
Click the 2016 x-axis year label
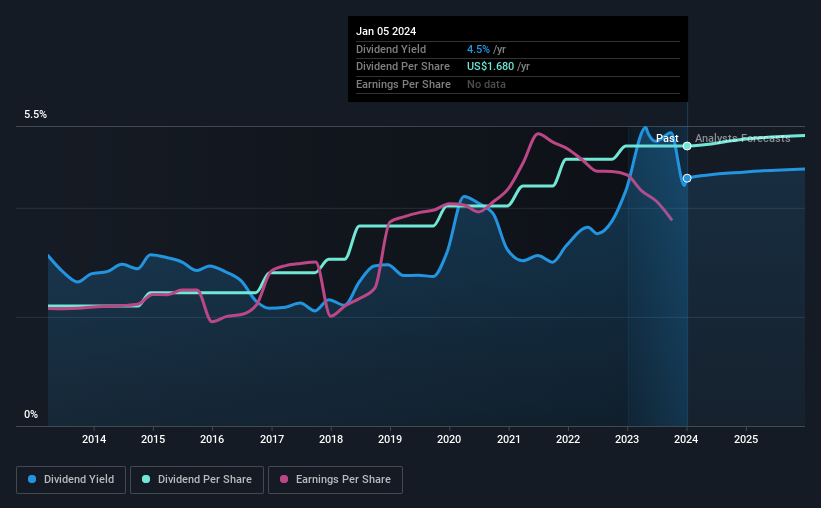[x=212, y=439]
